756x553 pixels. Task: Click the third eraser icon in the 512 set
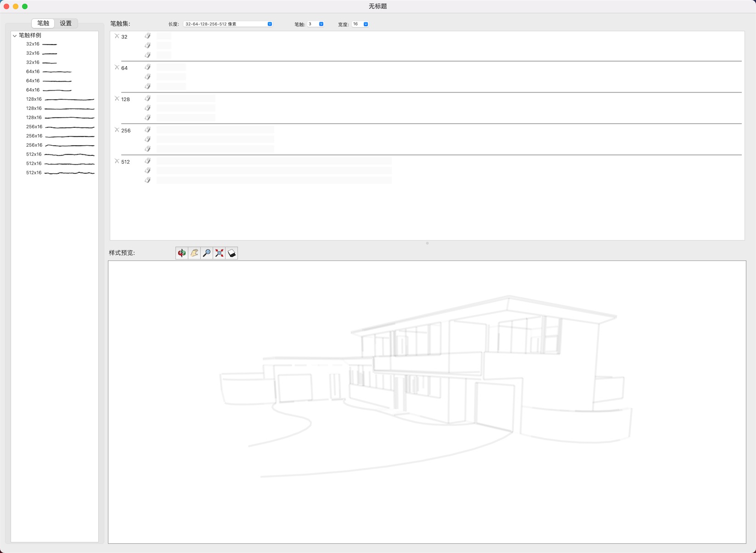147,180
